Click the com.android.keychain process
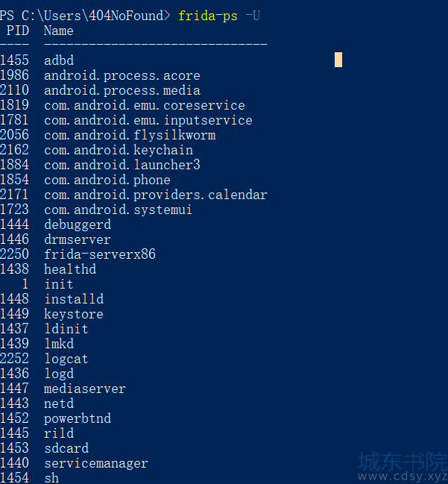 [x=119, y=150]
